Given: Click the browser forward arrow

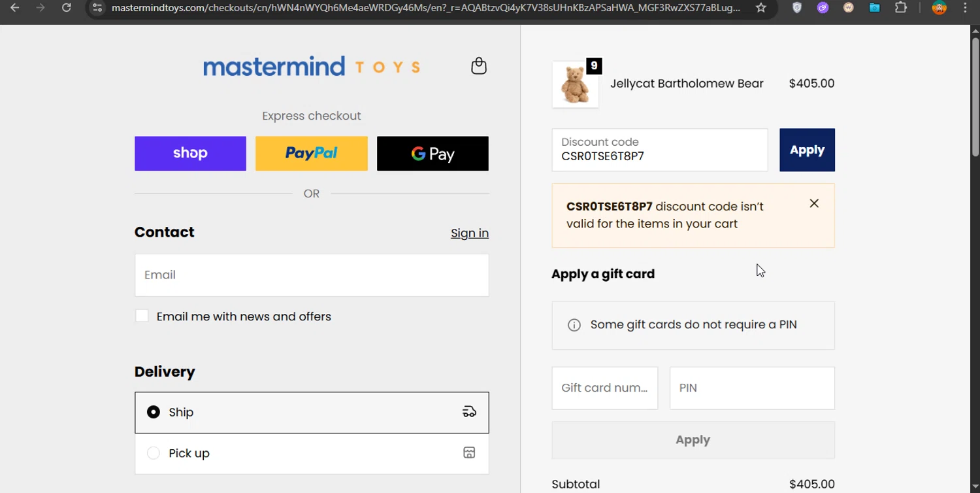Looking at the screenshot, I should 41,8.
